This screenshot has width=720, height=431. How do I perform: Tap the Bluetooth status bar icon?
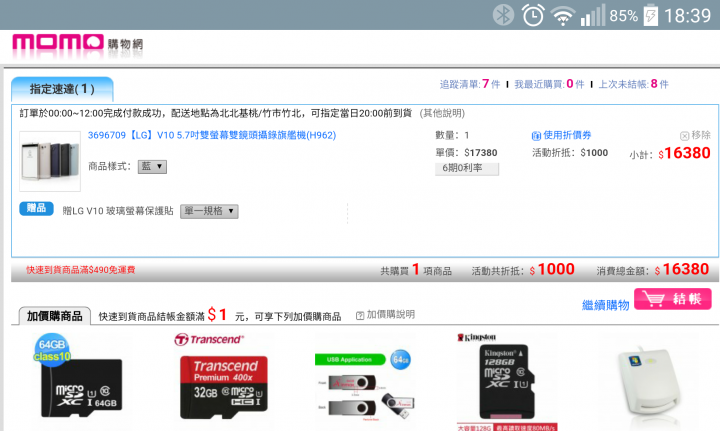[503, 15]
